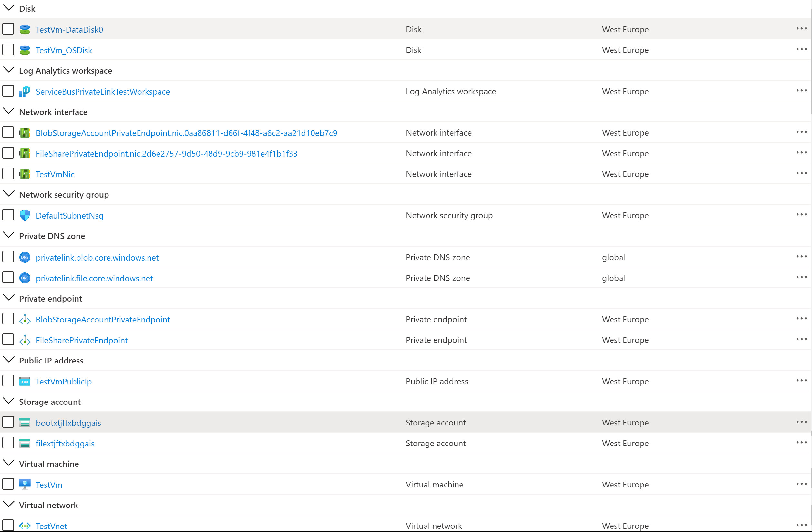Check the box for TestVm_OSDisk

click(8, 50)
